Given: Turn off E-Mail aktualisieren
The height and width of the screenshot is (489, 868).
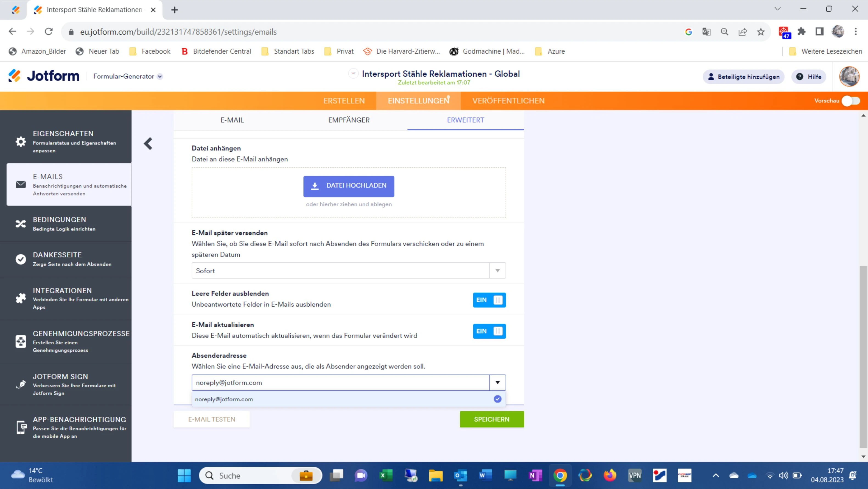Looking at the screenshot, I should (x=489, y=331).
